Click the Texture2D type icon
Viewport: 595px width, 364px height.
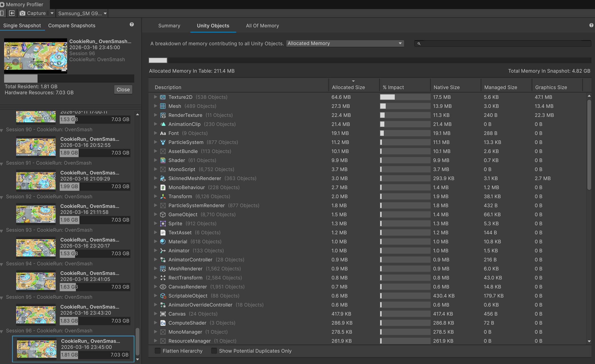click(163, 97)
